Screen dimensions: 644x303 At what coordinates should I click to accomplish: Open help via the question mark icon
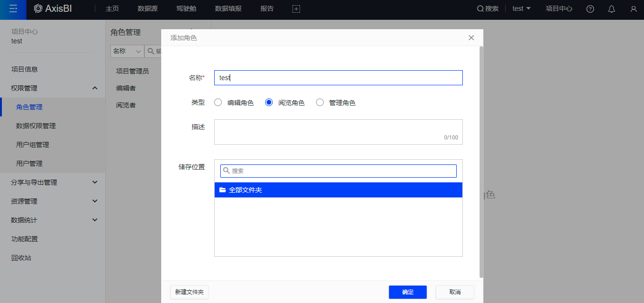590,9
